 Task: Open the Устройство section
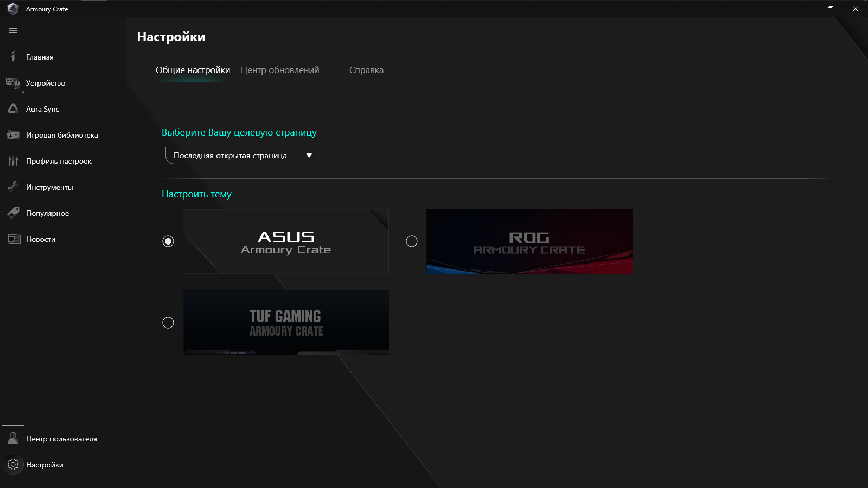(46, 83)
